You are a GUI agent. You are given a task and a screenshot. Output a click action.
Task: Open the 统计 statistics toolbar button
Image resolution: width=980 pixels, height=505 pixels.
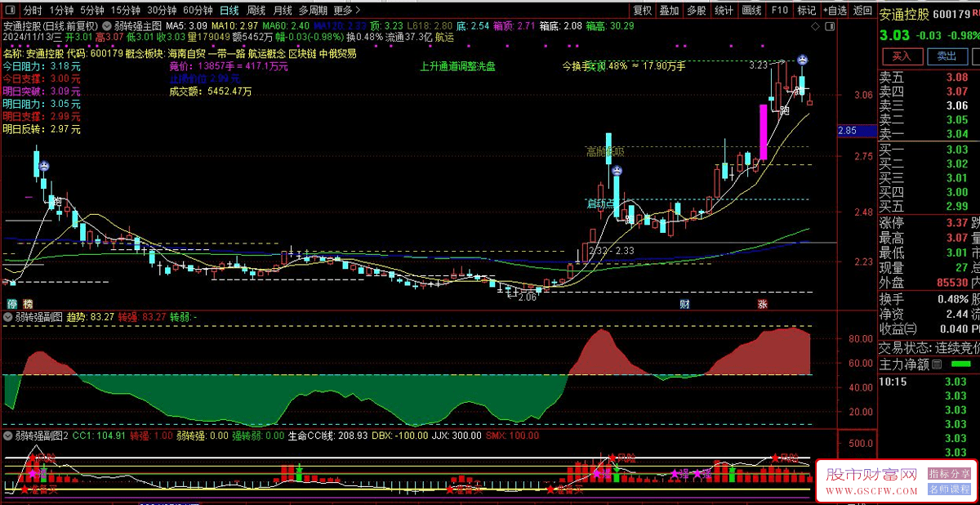[x=724, y=11]
